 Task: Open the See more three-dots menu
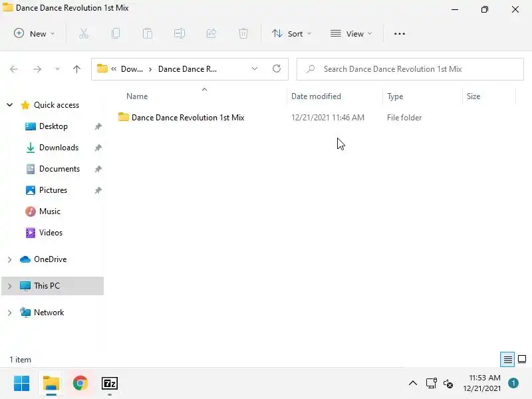pyautogui.click(x=400, y=34)
